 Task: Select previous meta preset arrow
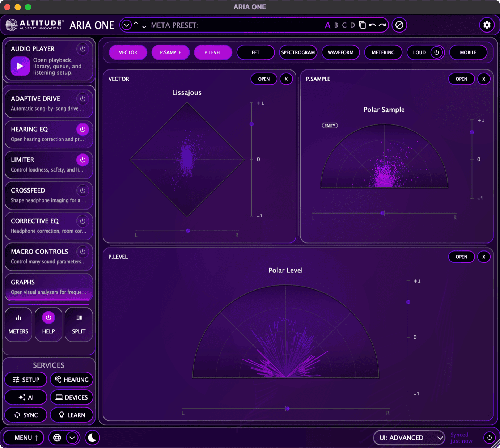136,23
